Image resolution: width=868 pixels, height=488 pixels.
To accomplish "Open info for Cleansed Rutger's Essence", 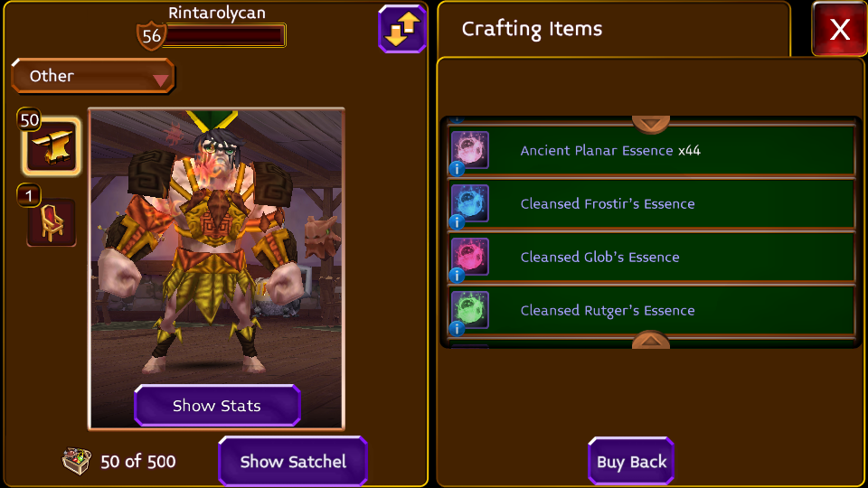I will pos(457,328).
